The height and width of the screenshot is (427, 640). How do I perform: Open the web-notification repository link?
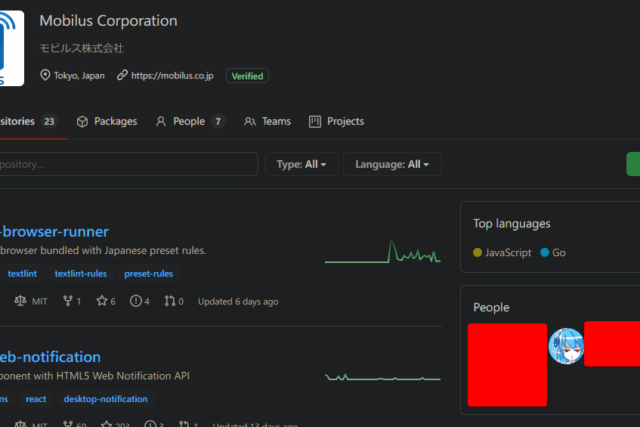pyautogui.click(x=50, y=357)
